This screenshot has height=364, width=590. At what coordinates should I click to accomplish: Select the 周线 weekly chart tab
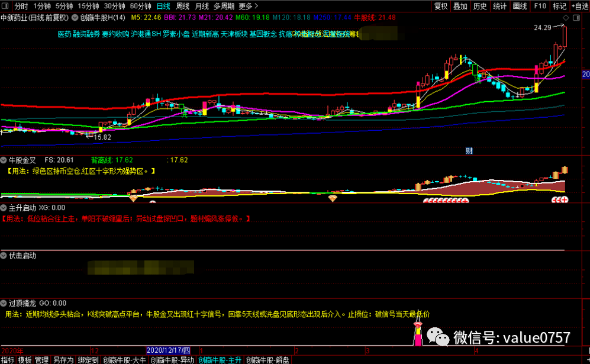(182, 6)
